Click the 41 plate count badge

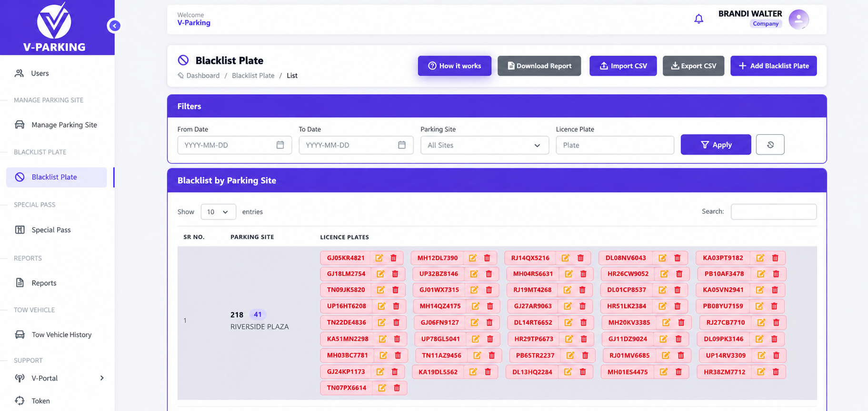click(x=258, y=314)
